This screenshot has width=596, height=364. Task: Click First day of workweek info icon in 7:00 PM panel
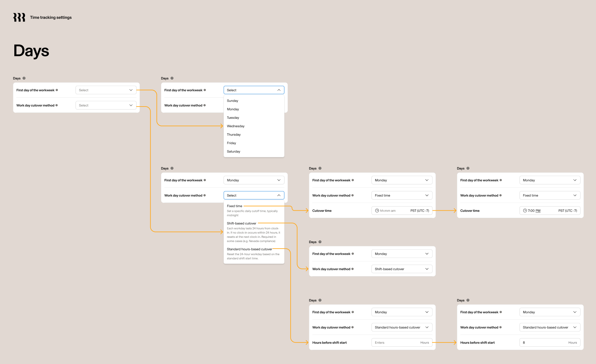tap(501, 180)
